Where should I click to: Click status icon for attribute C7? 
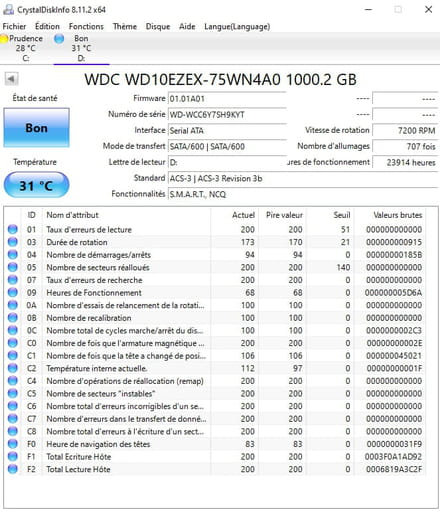pyautogui.click(x=12, y=419)
